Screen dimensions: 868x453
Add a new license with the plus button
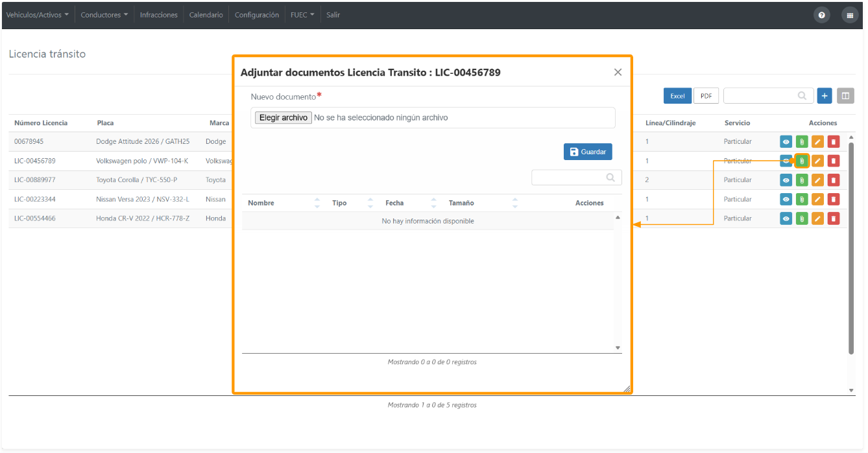pyautogui.click(x=825, y=96)
